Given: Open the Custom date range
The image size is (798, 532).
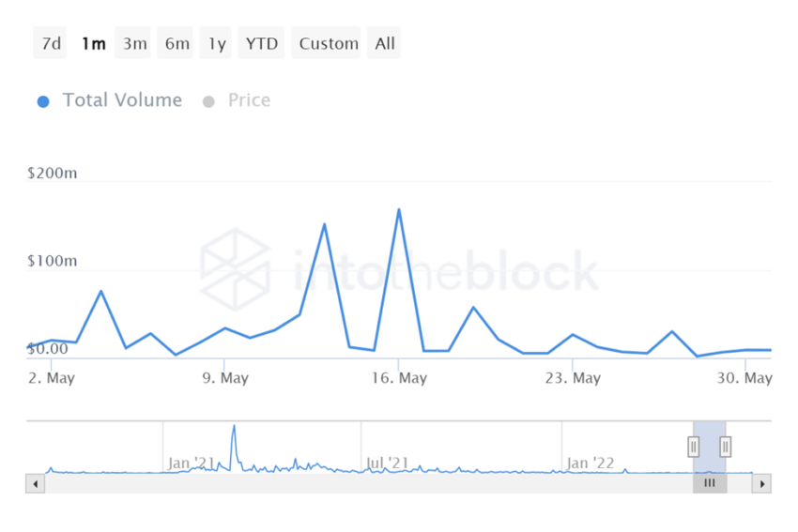Looking at the screenshot, I should pyautogui.click(x=329, y=43).
